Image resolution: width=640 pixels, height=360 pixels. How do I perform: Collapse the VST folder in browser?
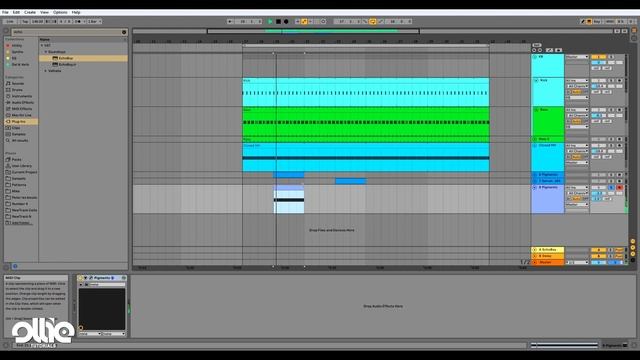42,46
